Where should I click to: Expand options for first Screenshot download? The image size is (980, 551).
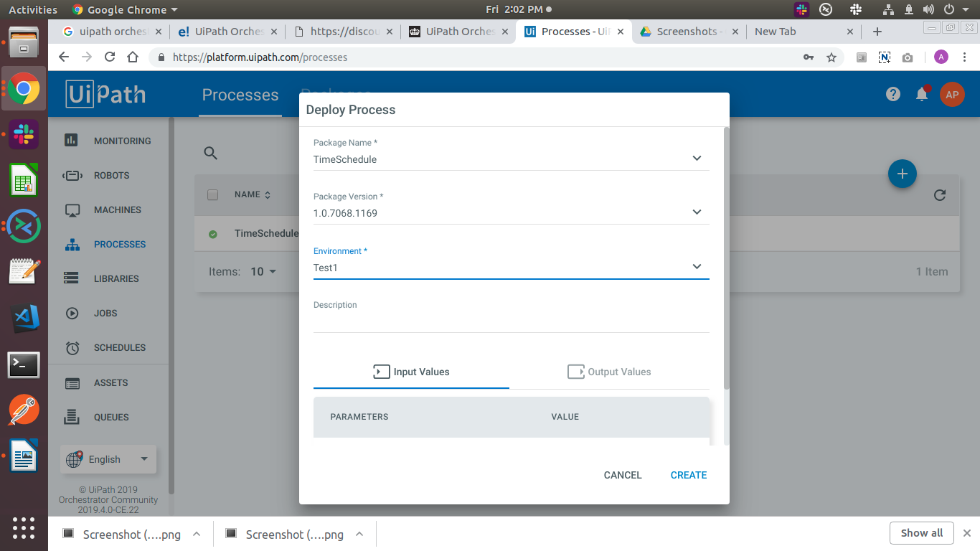(197, 534)
